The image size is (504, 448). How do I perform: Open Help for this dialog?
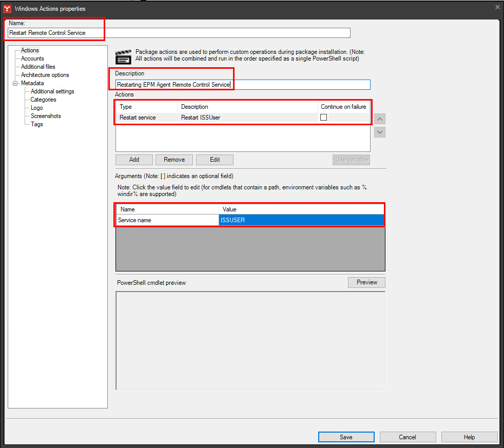[469, 437]
